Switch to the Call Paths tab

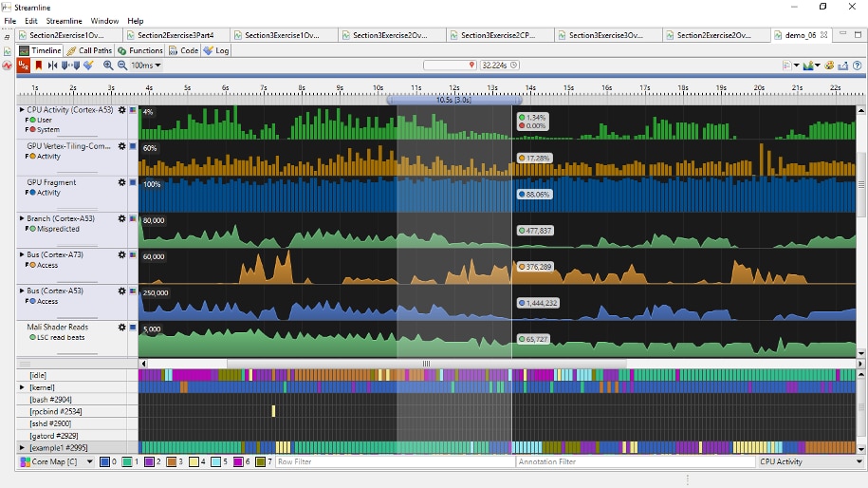[89, 50]
